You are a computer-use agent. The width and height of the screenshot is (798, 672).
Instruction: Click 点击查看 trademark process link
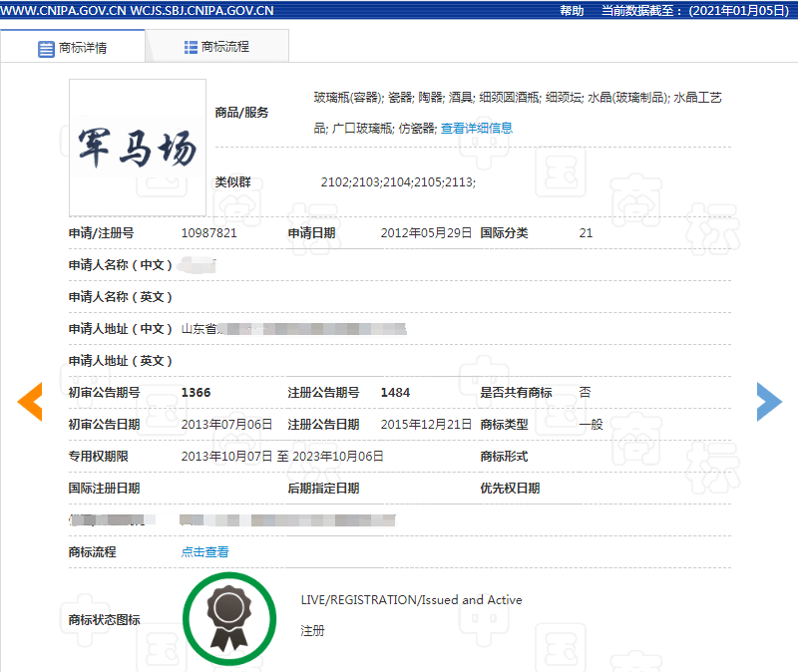[x=205, y=552]
